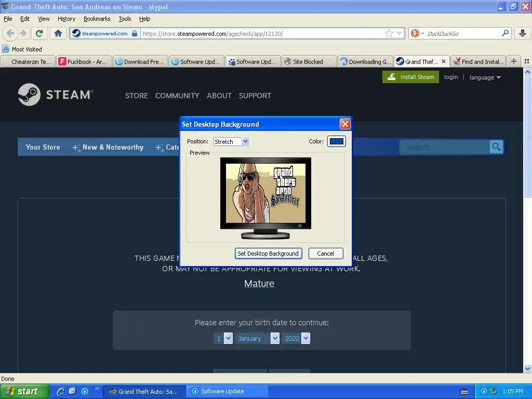The image size is (532, 399).
Task: Switch to the Downloading G... tab
Action: [x=366, y=61]
